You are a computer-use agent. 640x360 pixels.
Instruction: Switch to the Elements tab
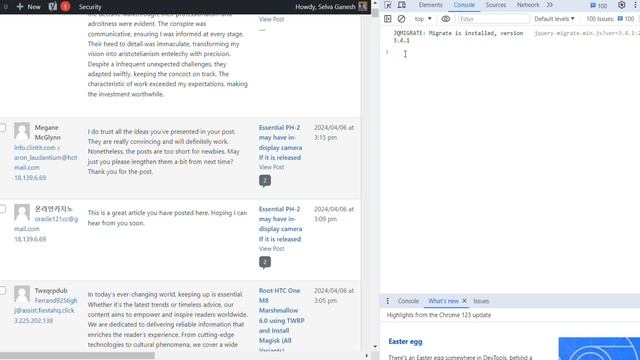(430, 5)
